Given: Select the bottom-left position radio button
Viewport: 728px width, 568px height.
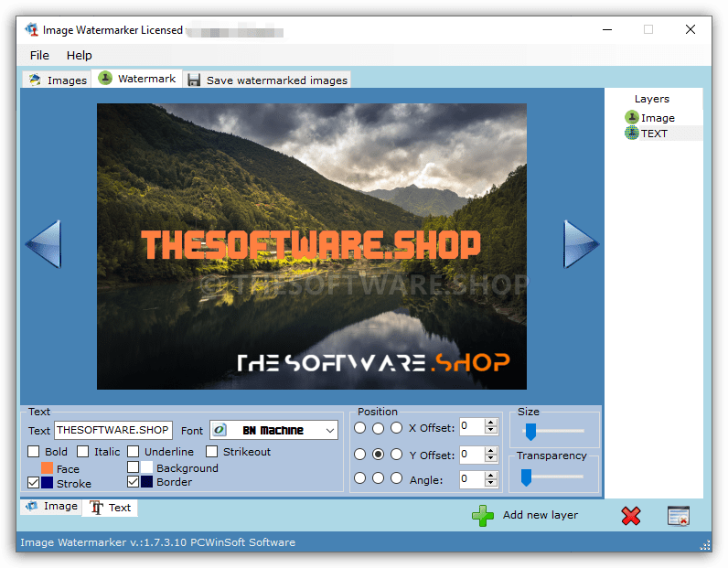Looking at the screenshot, I should pyautogui.click(x=359, y=477).
